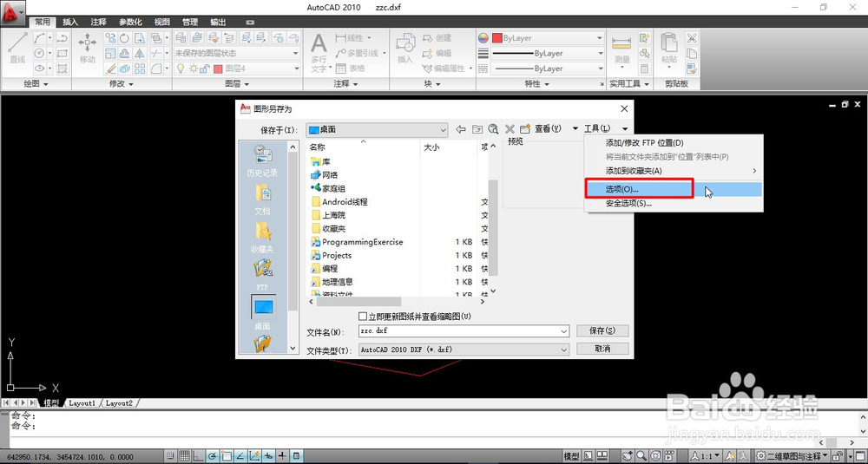Click the Cancel (取消) button

click(x=602, y=349)
